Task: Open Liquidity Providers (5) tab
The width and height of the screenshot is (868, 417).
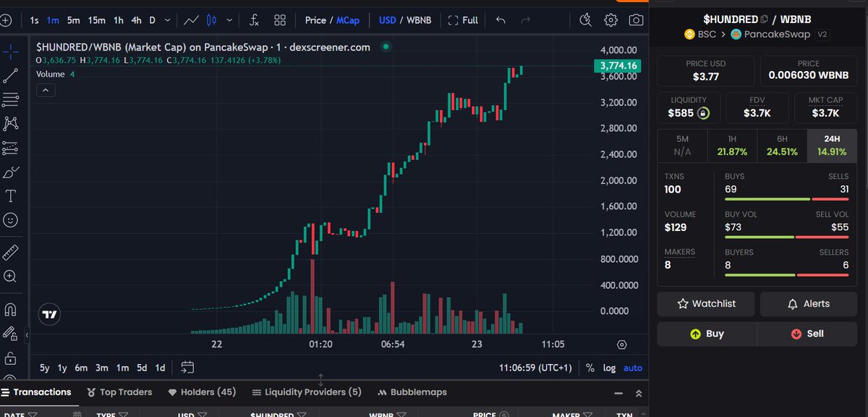Action: coord(307,392)
